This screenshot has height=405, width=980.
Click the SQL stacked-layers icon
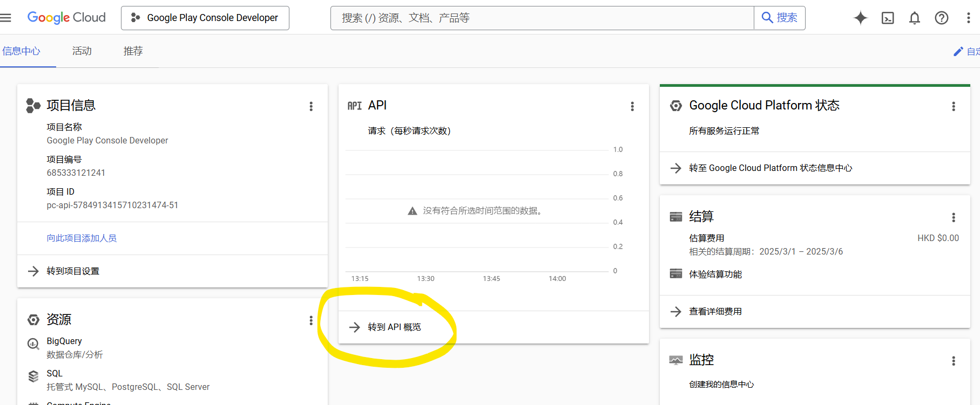33,376
